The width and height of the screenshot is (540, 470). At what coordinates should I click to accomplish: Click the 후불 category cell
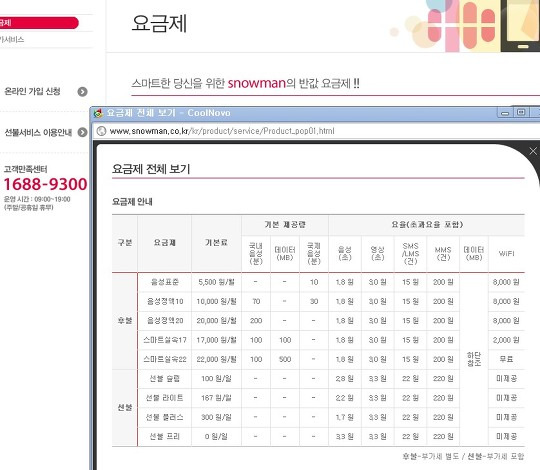[125, 321]
